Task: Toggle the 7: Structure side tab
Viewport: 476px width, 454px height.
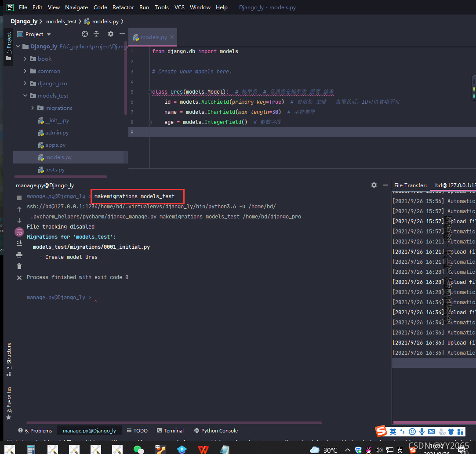Action: tap(8, 360)
